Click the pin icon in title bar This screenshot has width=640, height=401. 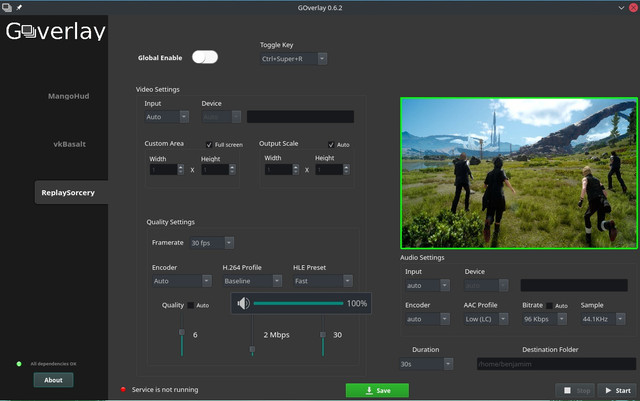[x=20, y=7]
